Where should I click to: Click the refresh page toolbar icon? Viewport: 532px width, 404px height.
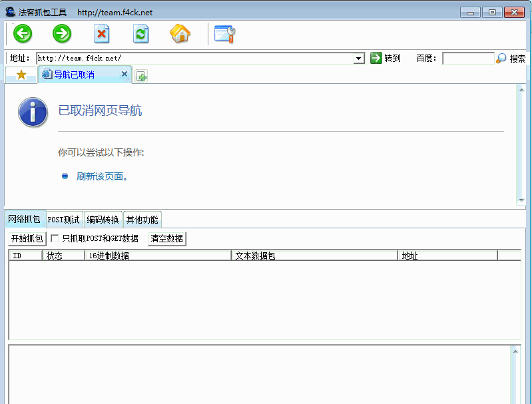click(140, 34)
